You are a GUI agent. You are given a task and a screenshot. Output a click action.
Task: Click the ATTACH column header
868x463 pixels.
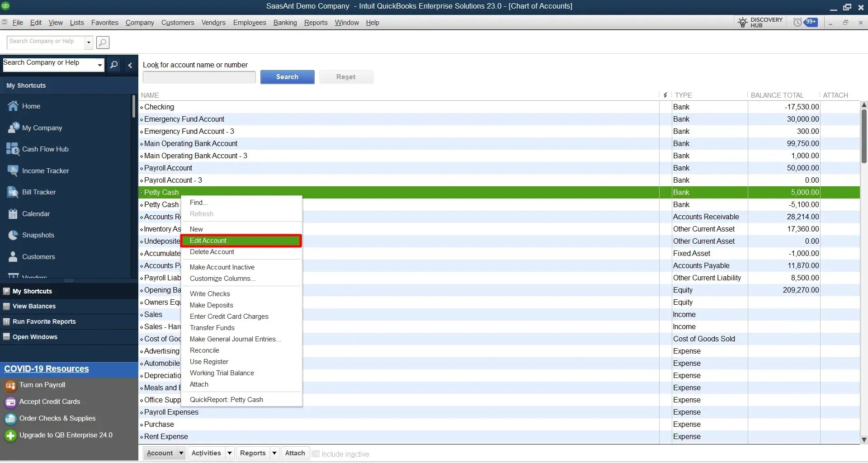(835, 95)
